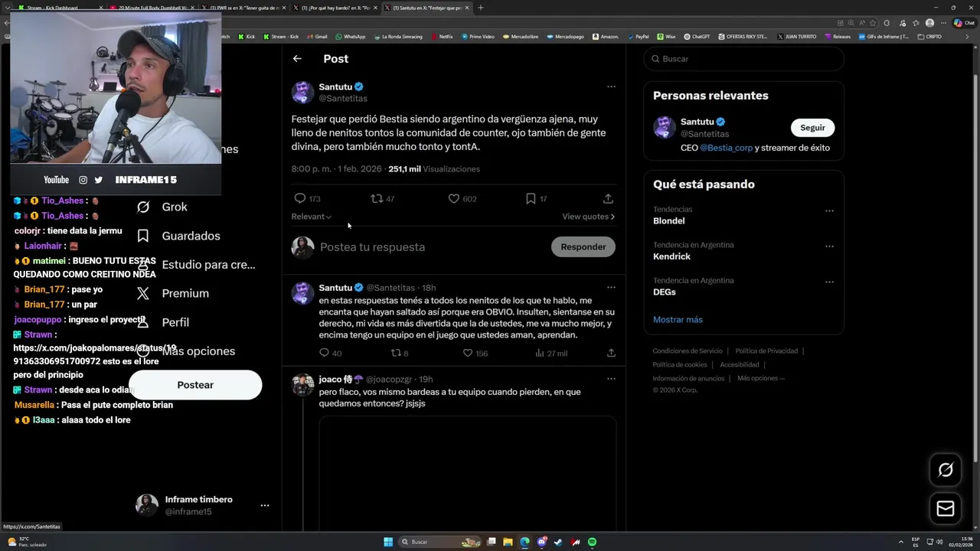Share the main post via the share icon
980x551 pixels.
pos(608,198)
